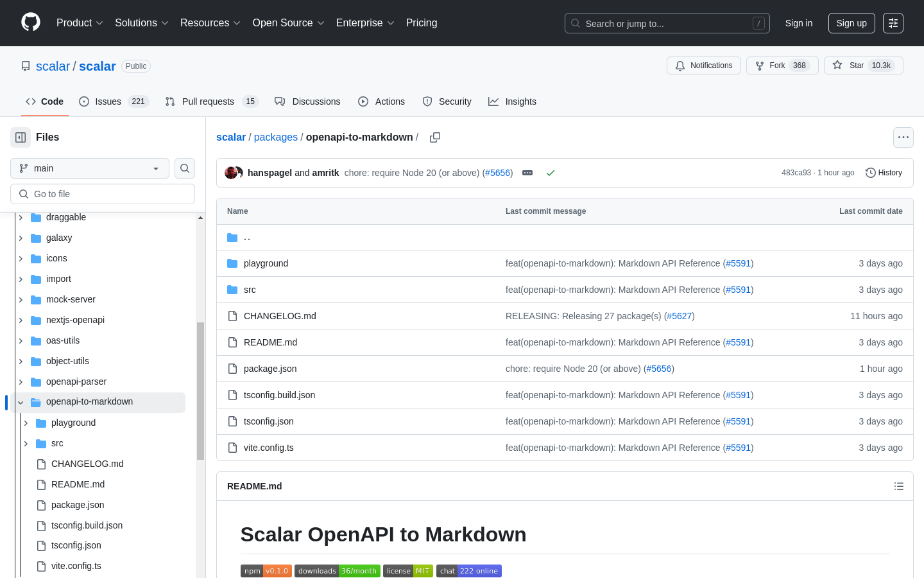Viewport: 924px width, 578px height.
Task: Switch to the Discussions tab
Action: 307,101
